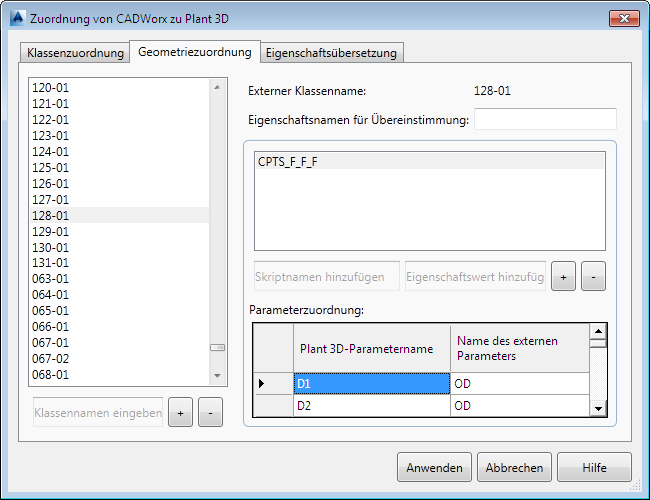The height and width of the screenshot is (500, 650).
Task: Select highlighted class 128-01 in the list
Action: 120,216
